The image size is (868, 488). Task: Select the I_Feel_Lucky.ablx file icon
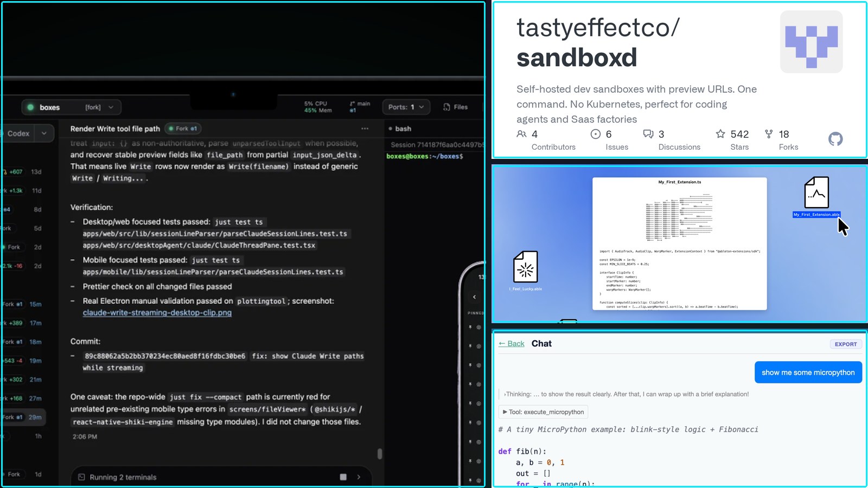(526, 267)
